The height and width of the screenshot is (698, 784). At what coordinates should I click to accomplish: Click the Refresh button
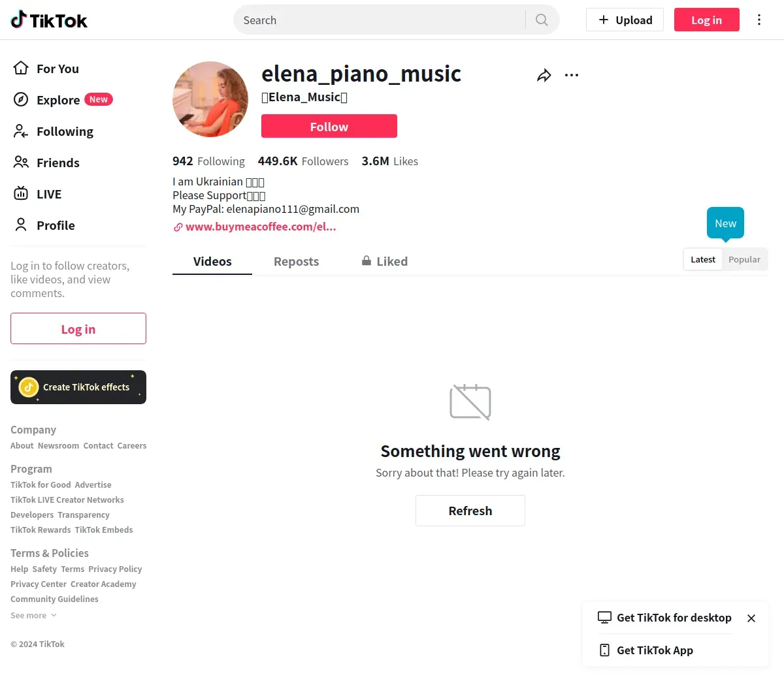tap(470, 511)
